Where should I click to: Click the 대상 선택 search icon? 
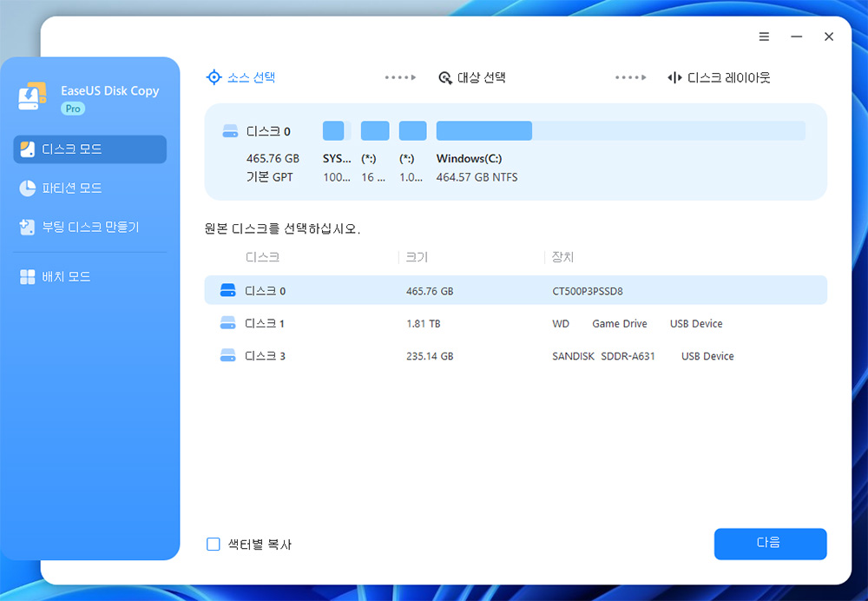click(x=445, y=77)
